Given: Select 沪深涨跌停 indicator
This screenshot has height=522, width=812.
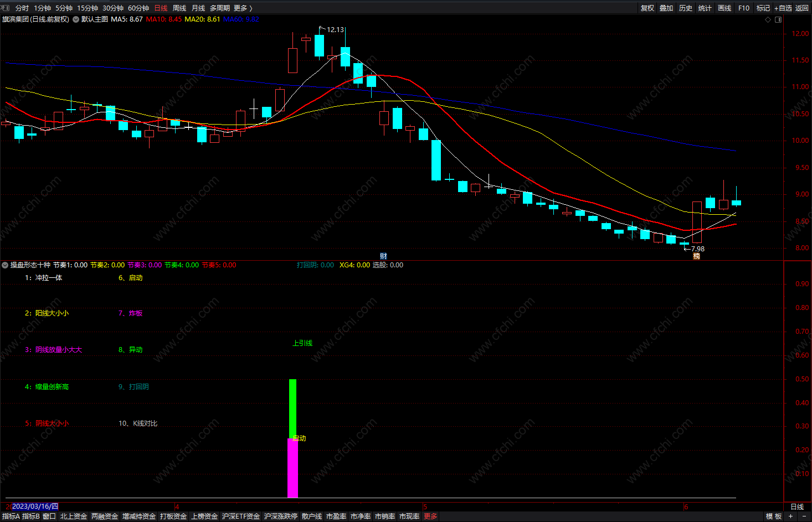Looking at the screenshot, I should [281, 516].
